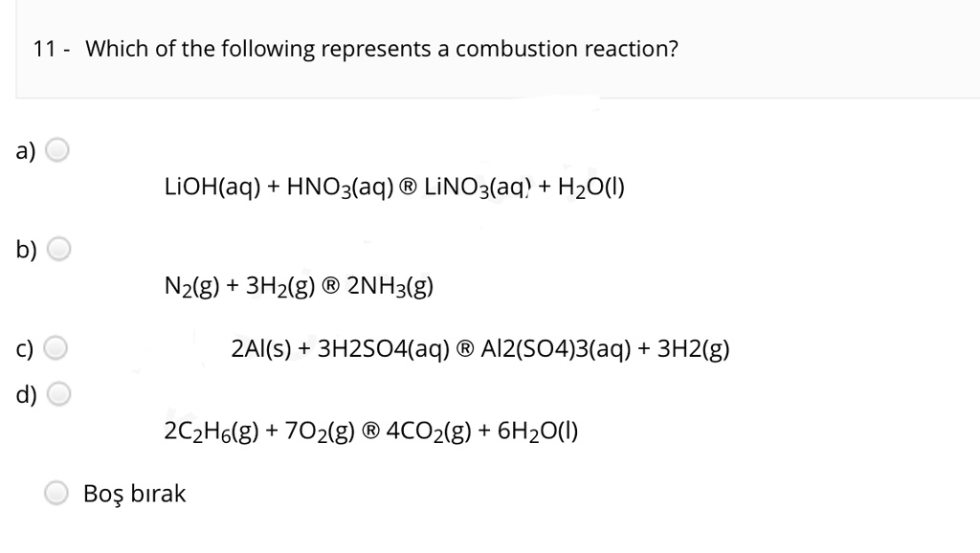Choose radio button for option d
The image size is (980, 553).
coord(58,393)
